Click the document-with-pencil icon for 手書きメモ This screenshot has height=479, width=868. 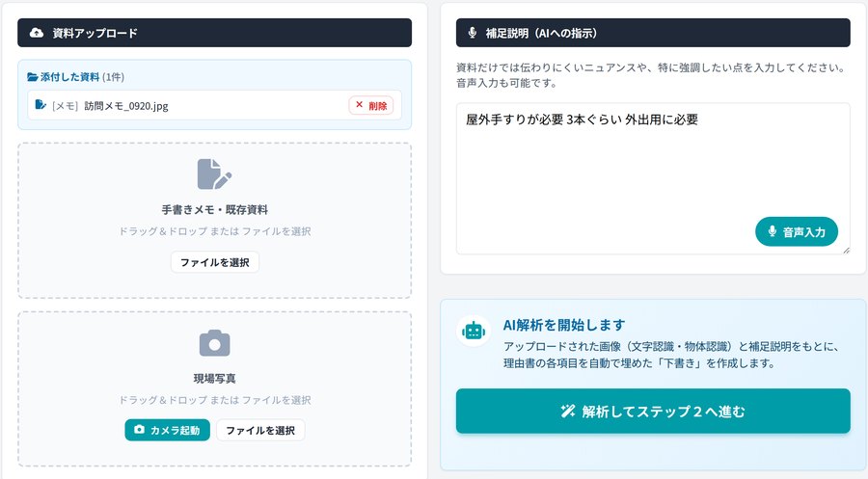click(x=214, y=174)
